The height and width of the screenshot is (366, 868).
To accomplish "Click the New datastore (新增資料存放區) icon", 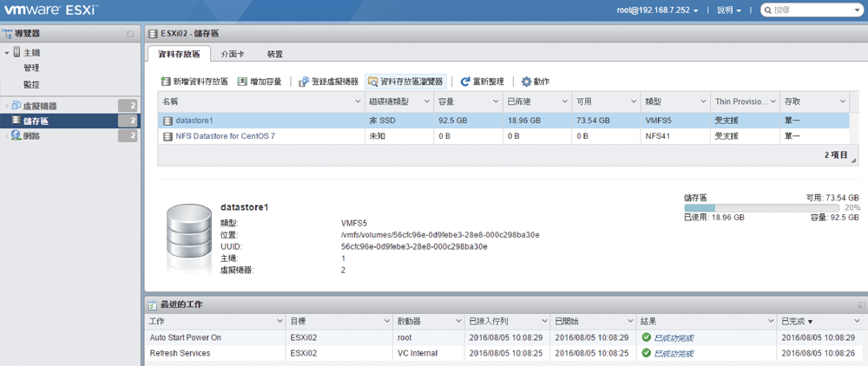I will click(166, 82).
